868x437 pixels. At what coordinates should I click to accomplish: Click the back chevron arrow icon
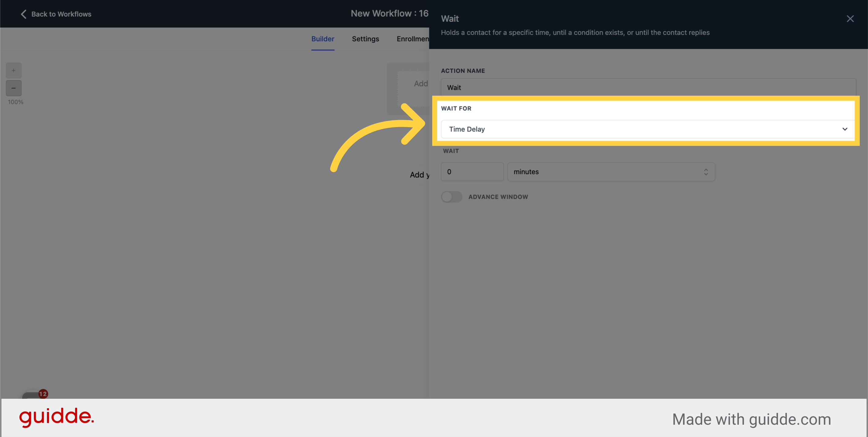pos(23,14)
